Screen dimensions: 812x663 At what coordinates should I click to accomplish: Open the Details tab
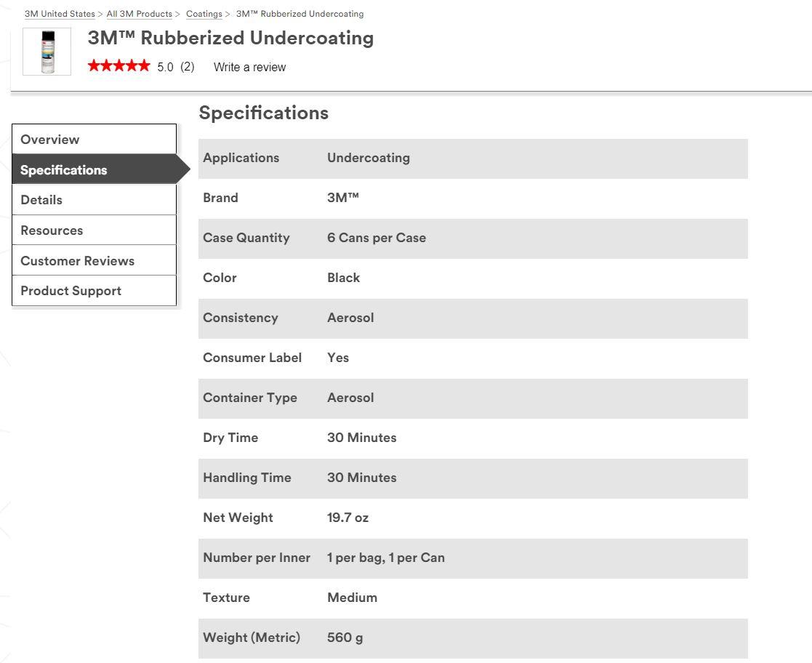95,200
